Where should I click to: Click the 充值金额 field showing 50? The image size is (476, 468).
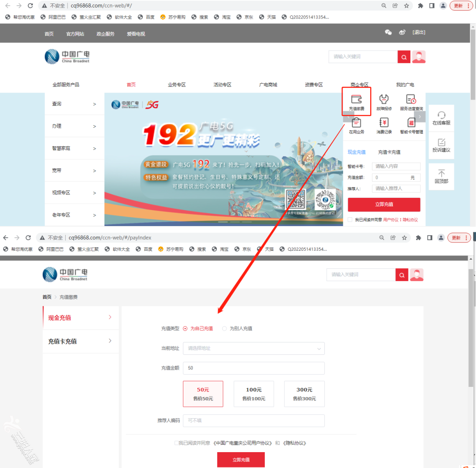(x=253, y=368)
